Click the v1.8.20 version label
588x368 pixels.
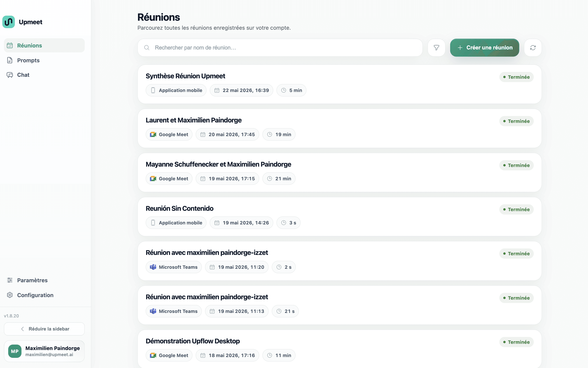pos(12,316)
